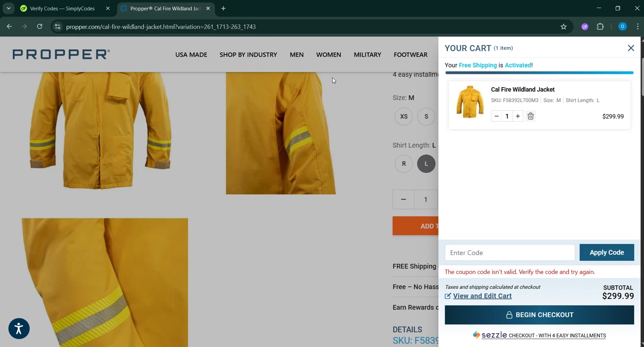Click the free shipping progress bar
644x347 pixels.
tap(539, 73)
